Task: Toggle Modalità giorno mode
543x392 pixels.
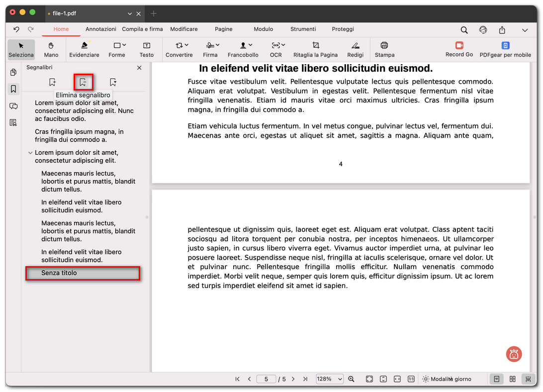Action: (x=448, y=379)
